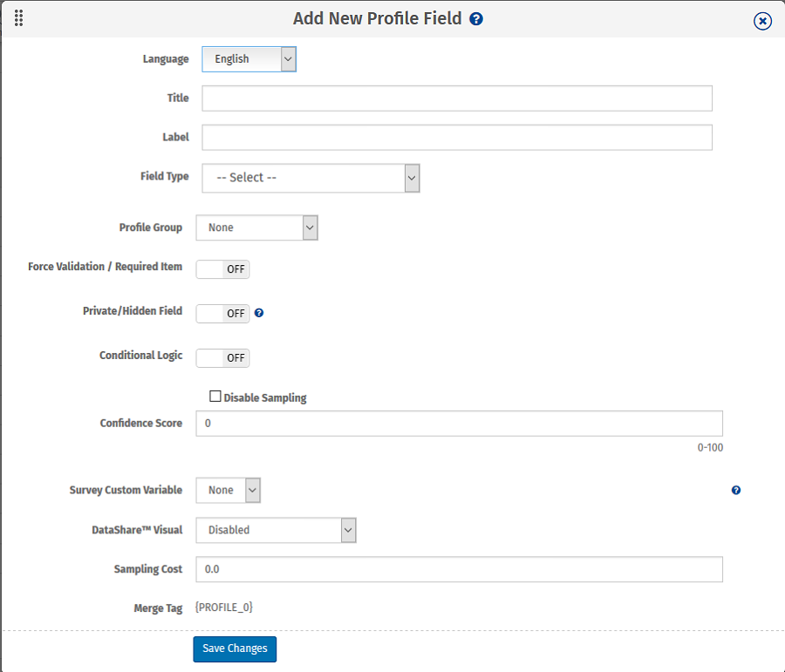Turn on the Conditional Logic switch
This screenshot has height=672, width=785.
tap(222, 357)
